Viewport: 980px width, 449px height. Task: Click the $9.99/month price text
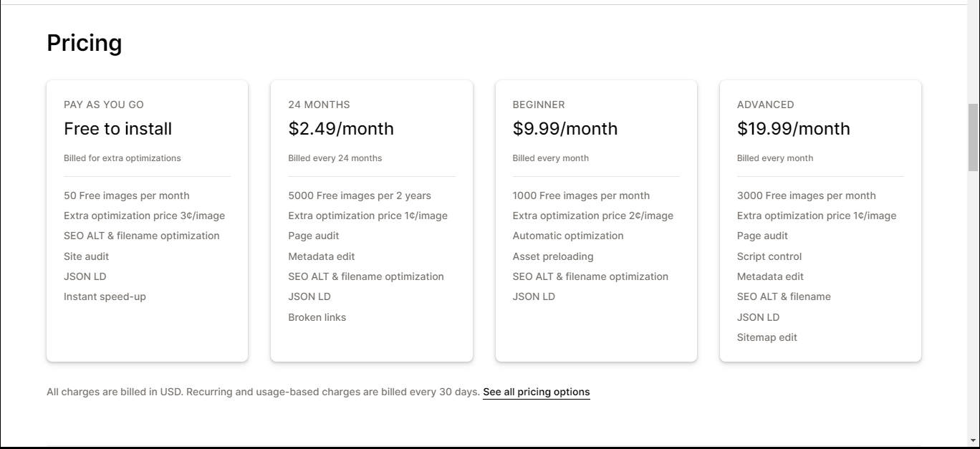click(x=565, y=129)
